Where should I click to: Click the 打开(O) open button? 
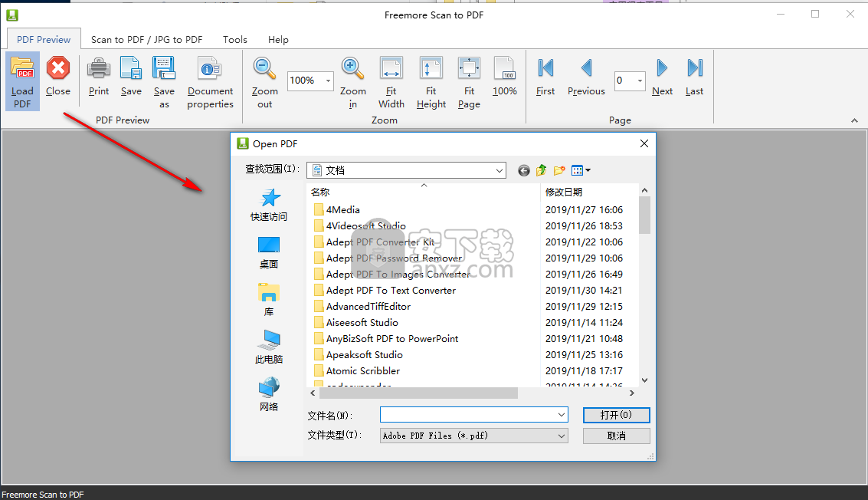point(616,415)
